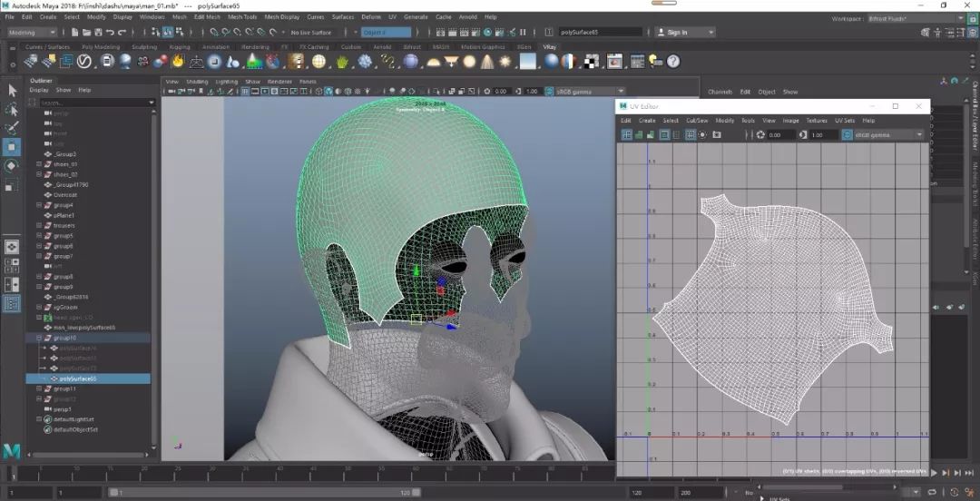980x501 pixels.
Task: Open UV Sets menu in UV Editor
Action: (845, 120)
